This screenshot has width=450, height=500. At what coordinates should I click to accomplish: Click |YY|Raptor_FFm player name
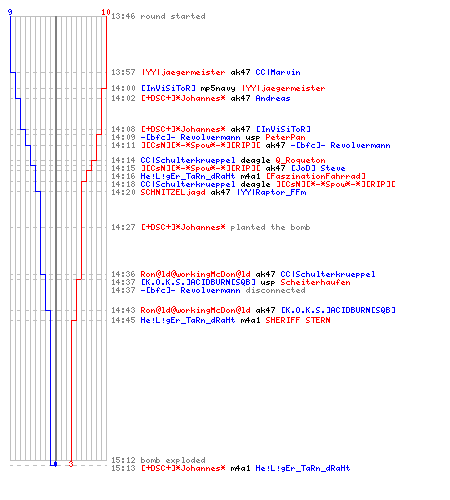click(272, 192)
